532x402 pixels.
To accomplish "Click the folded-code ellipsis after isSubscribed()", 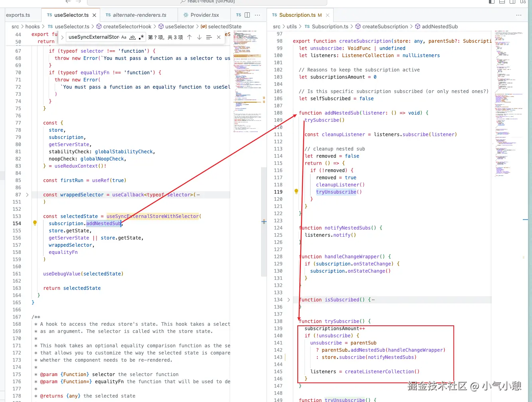I will pyautogui.click(x=373, y=300).
